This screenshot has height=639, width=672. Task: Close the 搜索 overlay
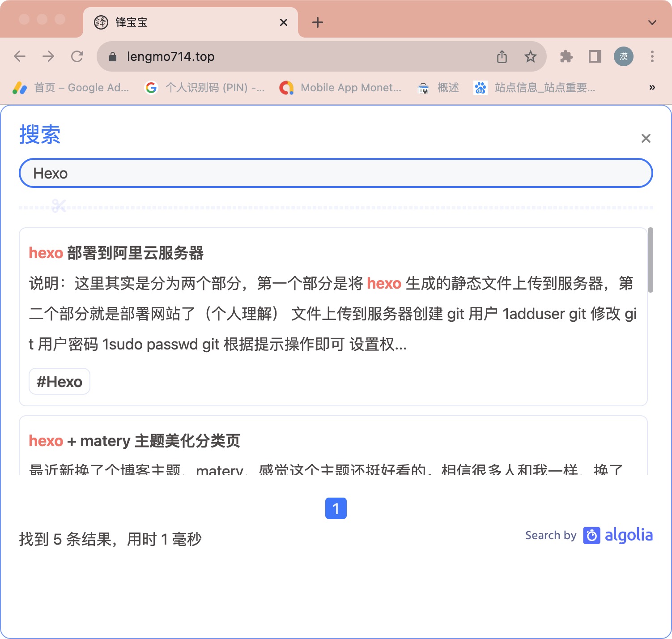pos(646,138)
